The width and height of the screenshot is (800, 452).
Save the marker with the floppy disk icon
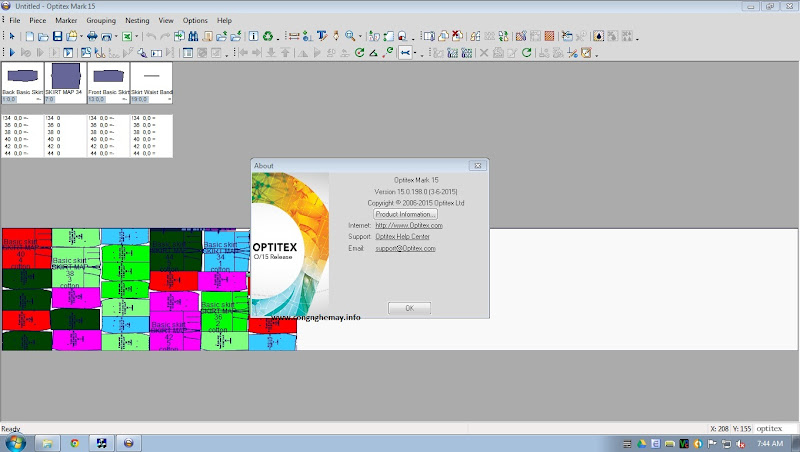[x=57, y=36]
